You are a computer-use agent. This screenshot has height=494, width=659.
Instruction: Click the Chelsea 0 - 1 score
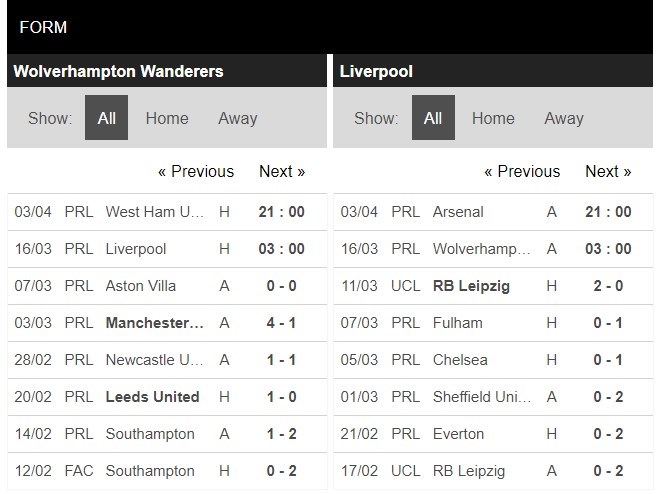click(608, 360)
